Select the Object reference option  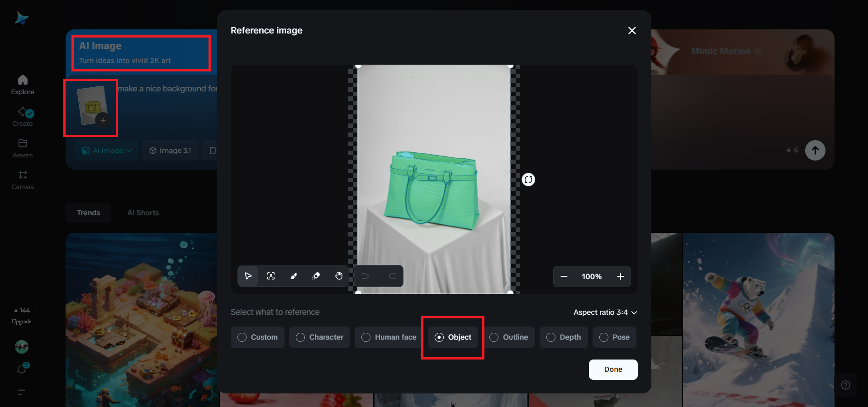point(453,337)
